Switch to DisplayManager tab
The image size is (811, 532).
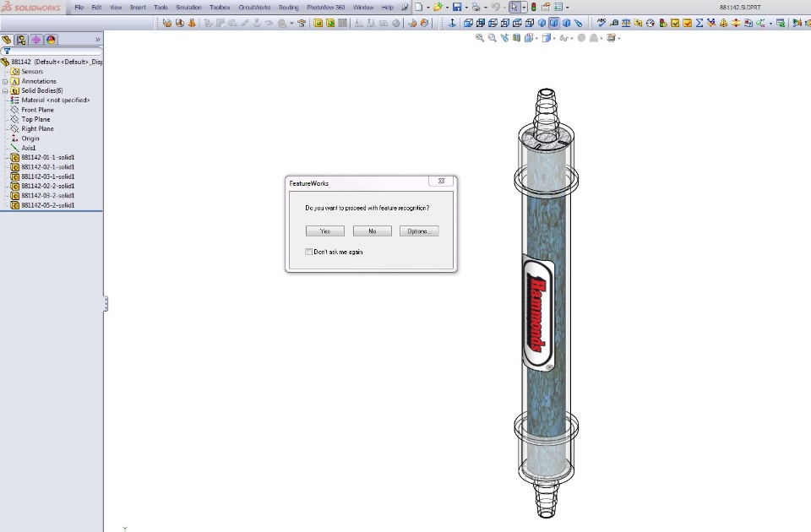click(x=51, y=40)
